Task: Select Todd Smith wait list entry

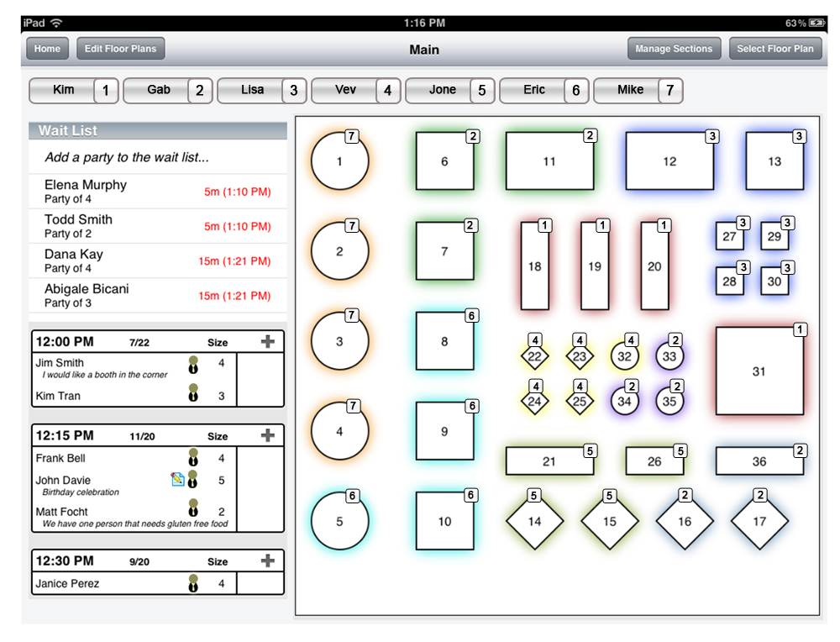Action: (158, 225)
